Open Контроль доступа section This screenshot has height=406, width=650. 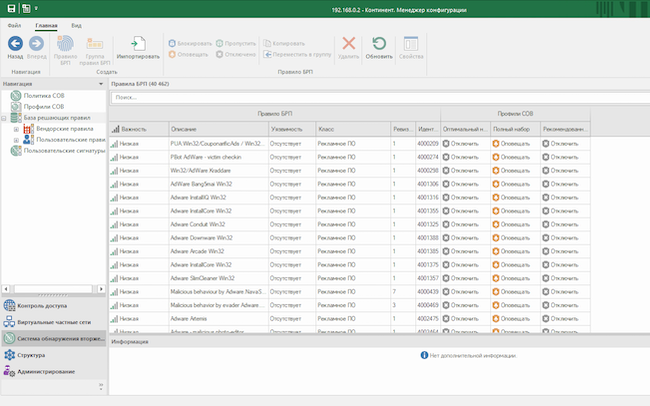pos(40,306)
